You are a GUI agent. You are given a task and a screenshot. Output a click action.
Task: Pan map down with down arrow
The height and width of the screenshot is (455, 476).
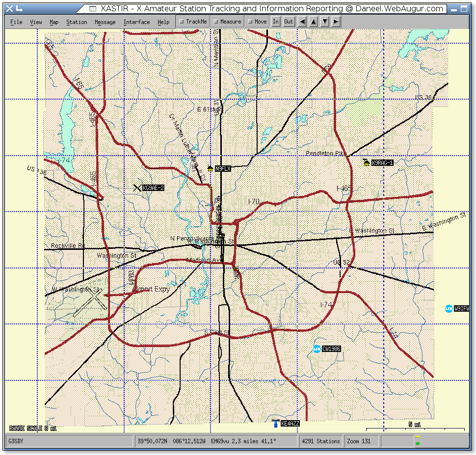(x=324, y=22)
